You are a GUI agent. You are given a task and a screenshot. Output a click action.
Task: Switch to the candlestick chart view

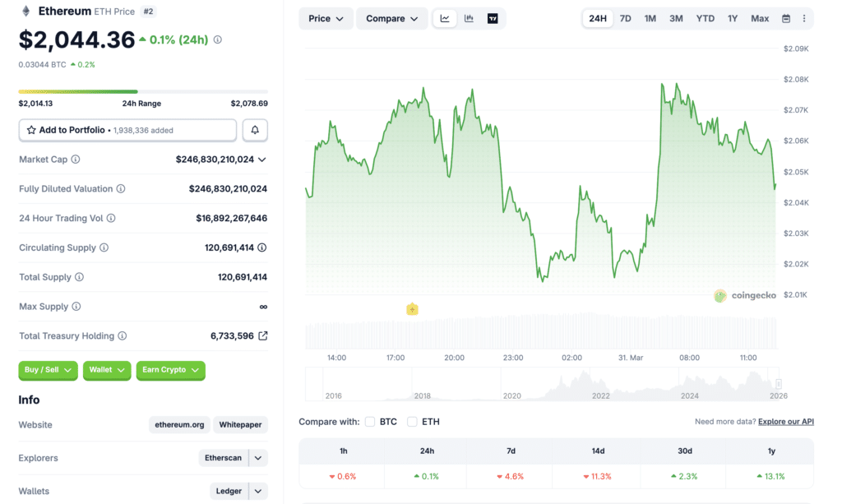(469, 18)
